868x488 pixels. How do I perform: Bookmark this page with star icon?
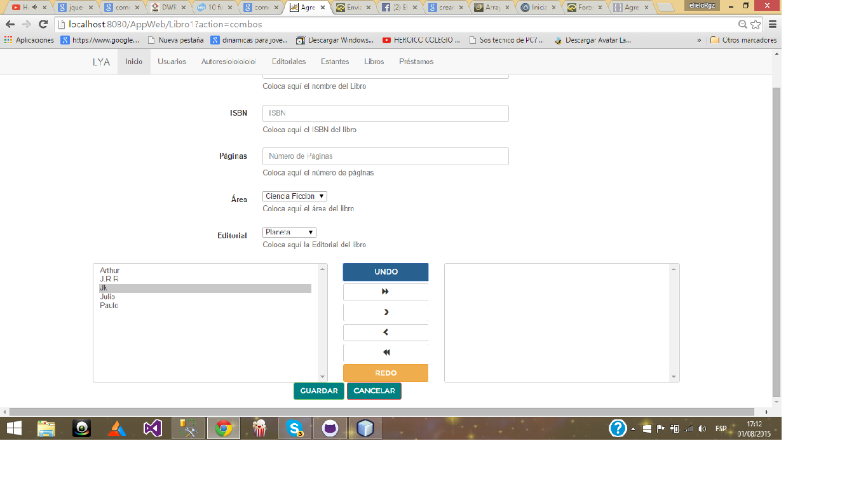pyautogui.click(x=756, y=24)
